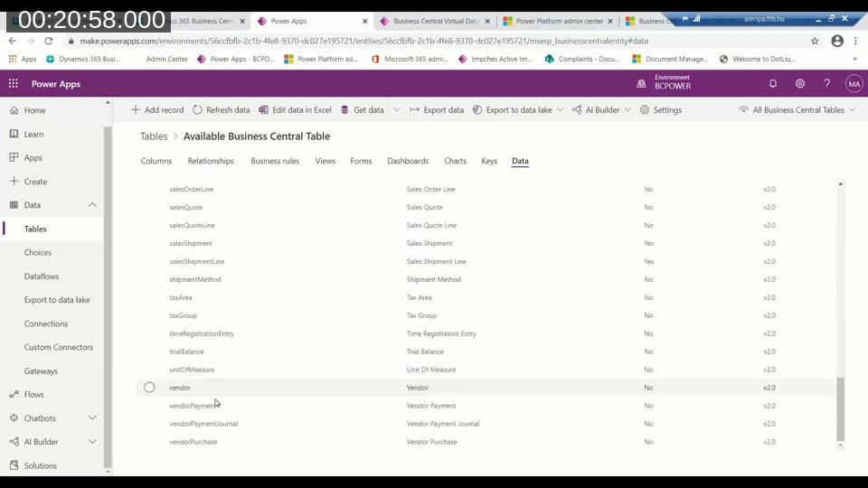Expand the Get data dropdown arrow
868x488 pixels.
click(x=396, y=109)
